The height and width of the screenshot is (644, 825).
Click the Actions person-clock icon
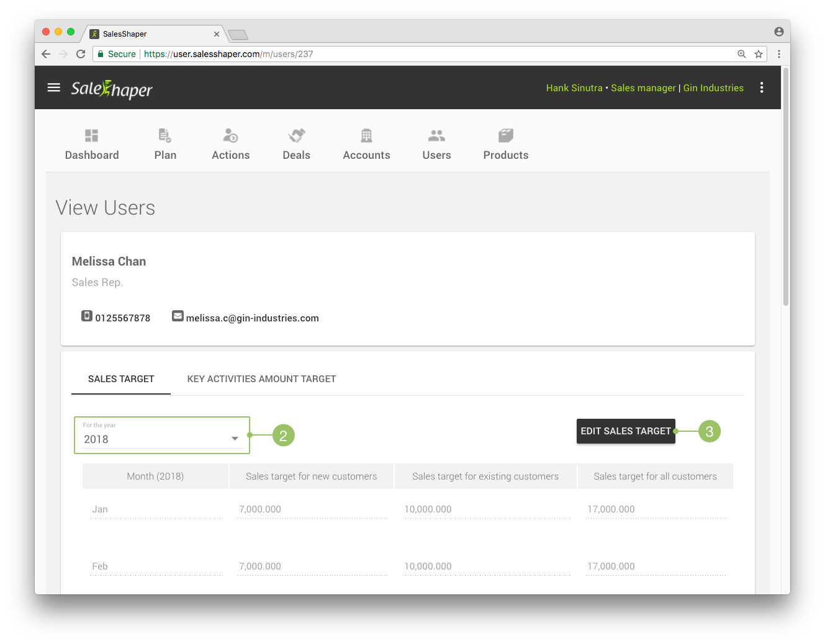tap(231, 135)
